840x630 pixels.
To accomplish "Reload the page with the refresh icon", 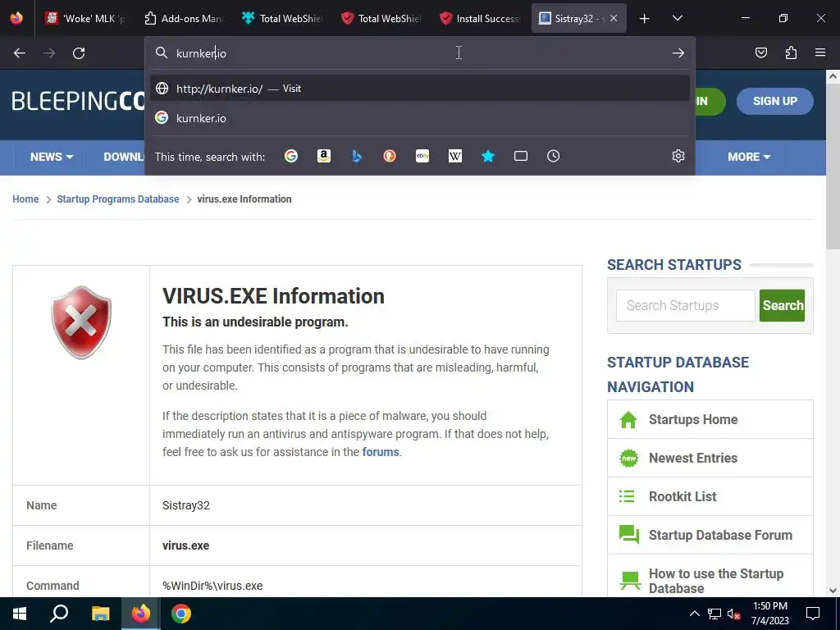I will pos(79,53).
